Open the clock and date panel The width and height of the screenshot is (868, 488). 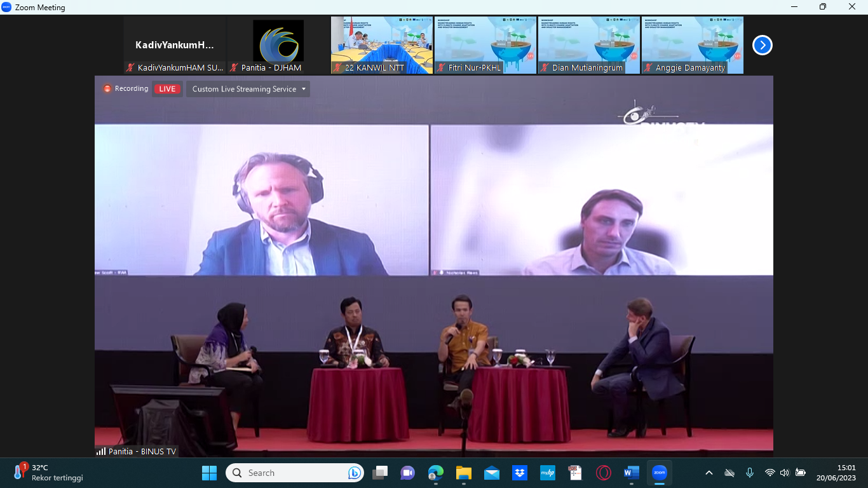point(836,473)
